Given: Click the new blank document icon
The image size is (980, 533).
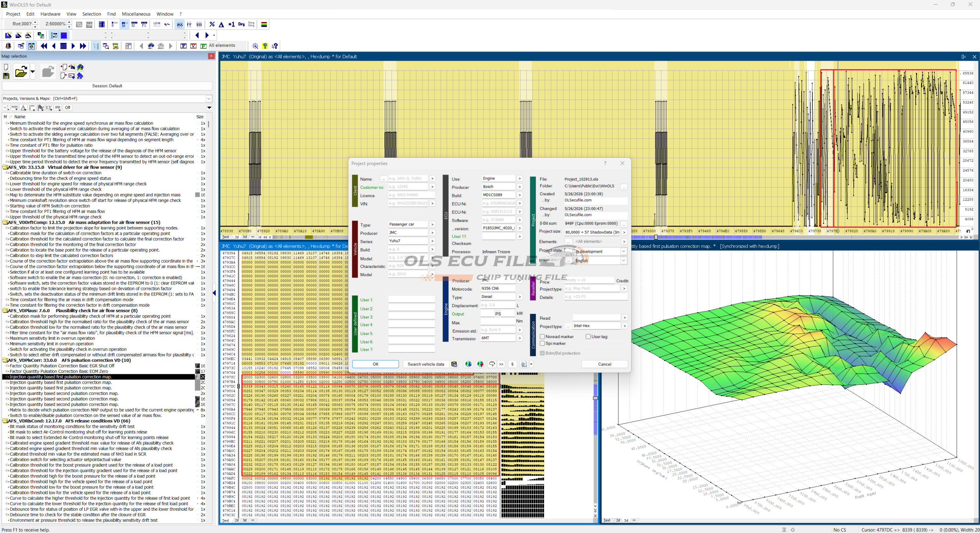Looking at the screenshot, I should pos(6,67).
